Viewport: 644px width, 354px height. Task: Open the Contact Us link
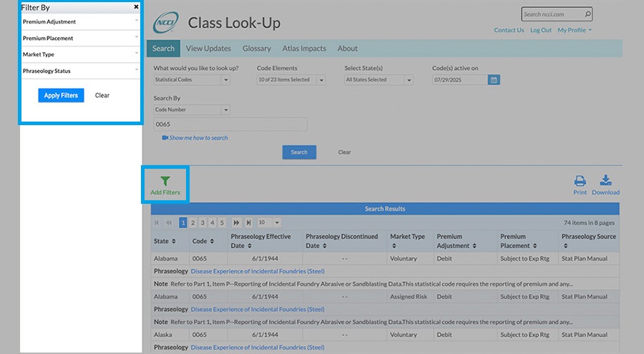tap(509, 30)
